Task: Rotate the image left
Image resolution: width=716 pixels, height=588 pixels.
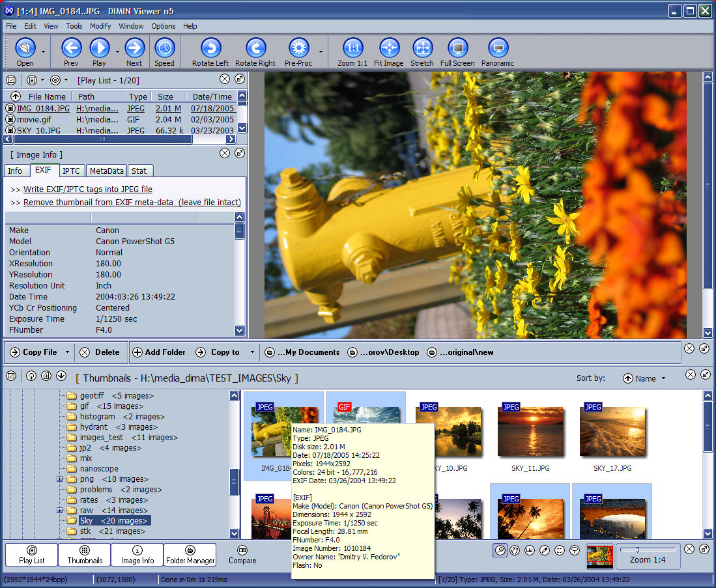Action: pyautogui.click(x=210, y=48)
